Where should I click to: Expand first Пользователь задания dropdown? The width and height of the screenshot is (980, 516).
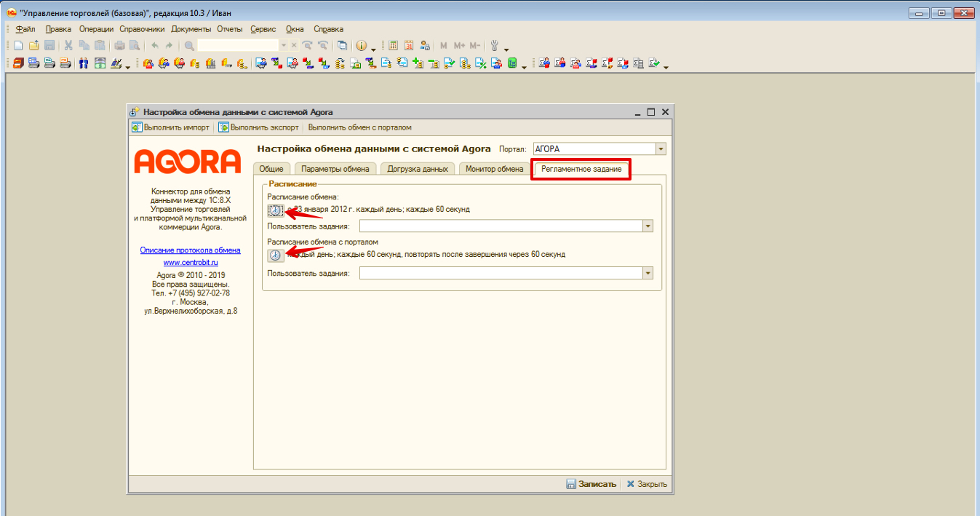[648, 226]
